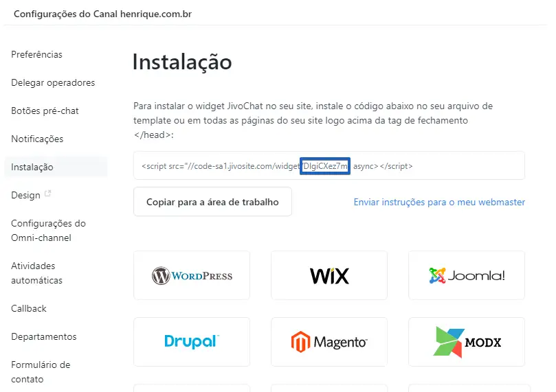Select the WordPress installation card
The height and width of the screenshot is (392, 556).
coord(192,275)
